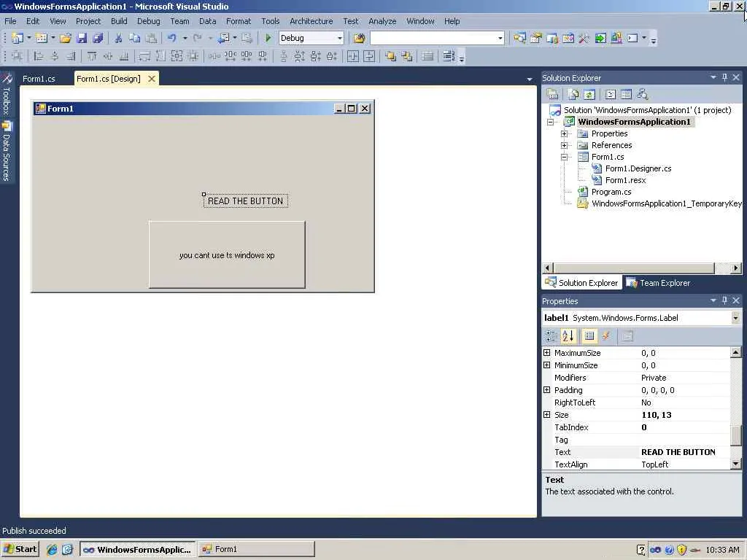Click the Find in Files toolbar icon

(359, 38)
